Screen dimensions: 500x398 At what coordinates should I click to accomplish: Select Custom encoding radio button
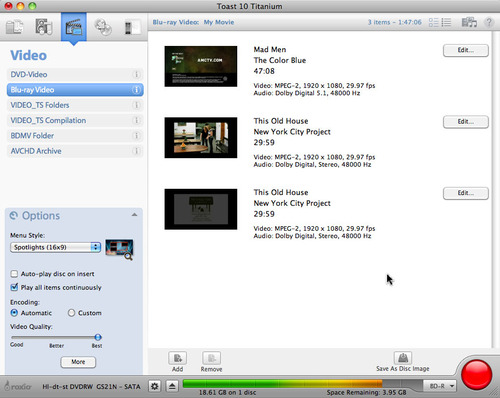click(71, 313)
